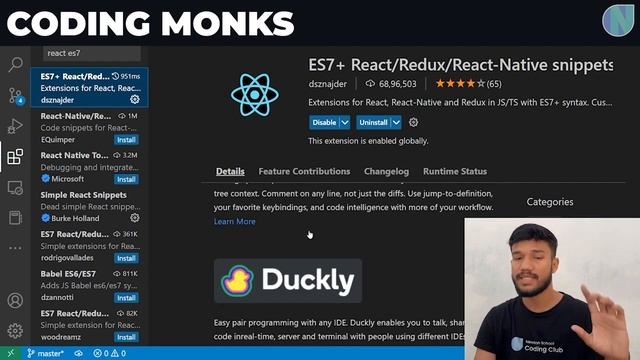Open the notebook-style icon below Remote Explorer
The image size is (640, 360).
(x=15, y=218)
